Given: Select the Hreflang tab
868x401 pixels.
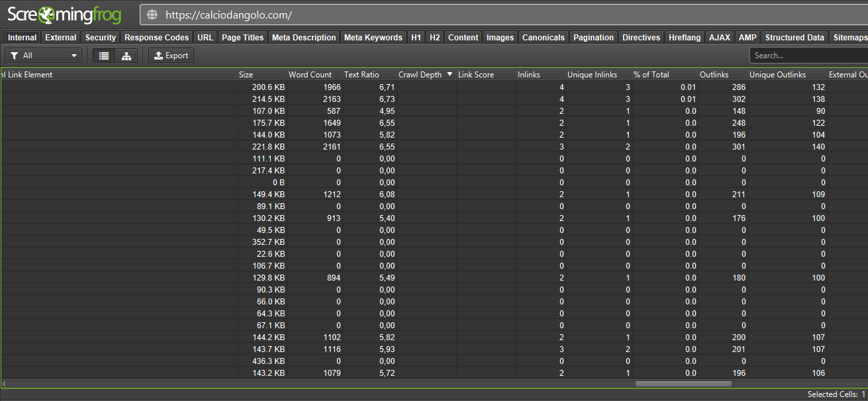Looking at the screenshot, I should [x=684, y=38].
